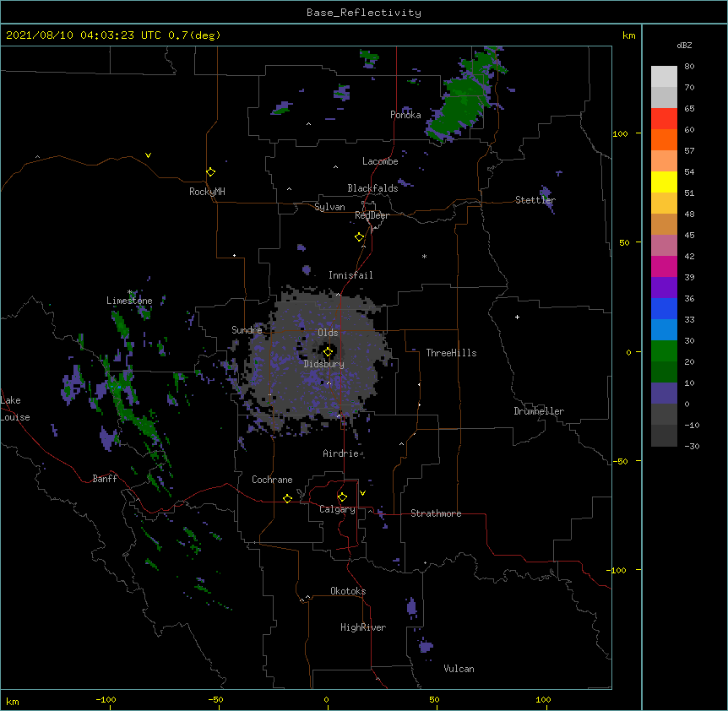Click the red 65 dBZ color swatch
728x711 pixels.
[x=664, y=119]
